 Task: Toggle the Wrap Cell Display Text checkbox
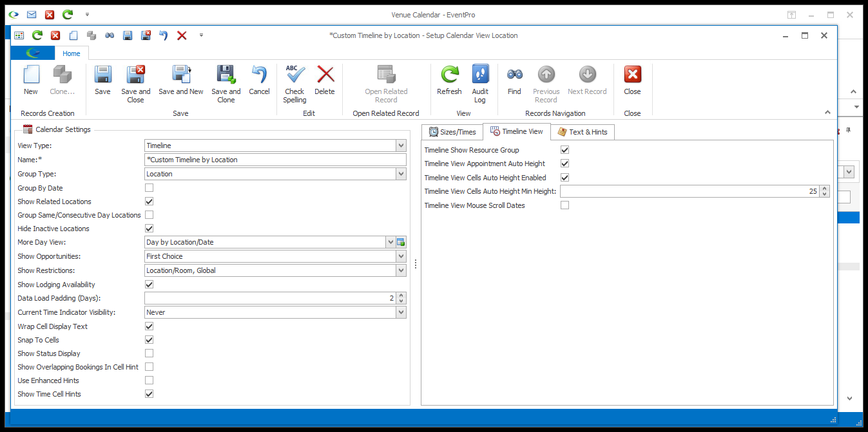[x=149, y=326]
